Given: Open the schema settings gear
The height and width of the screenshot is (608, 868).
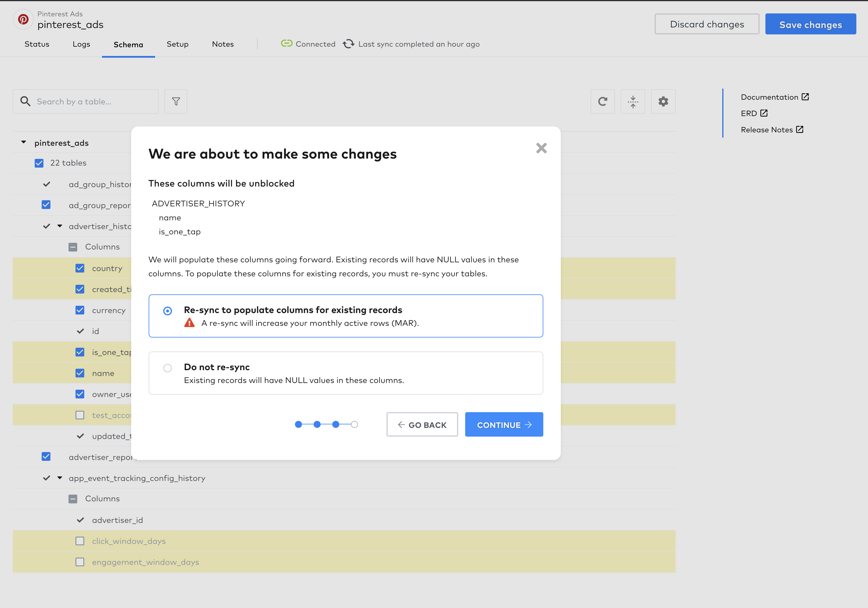Looking at the screenshot, I should [x=663, y=101].
